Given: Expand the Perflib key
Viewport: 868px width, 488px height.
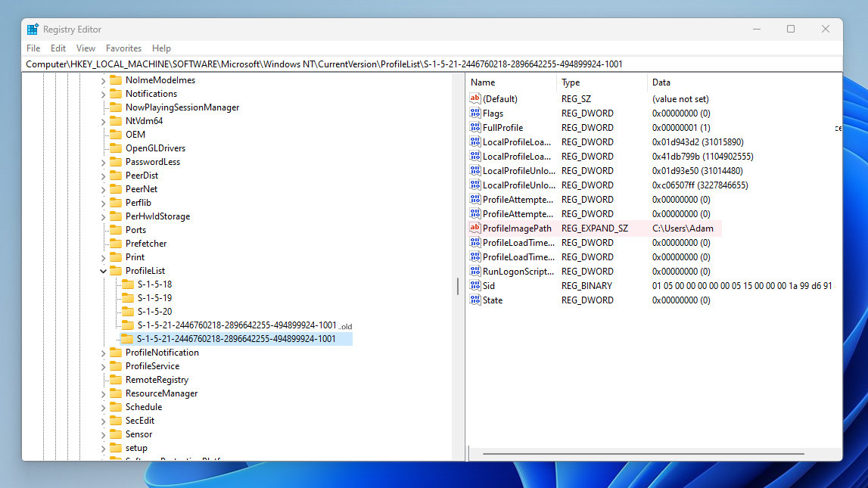Looking at the screenshot, I should pyautogui.click(x=103, y=204).
